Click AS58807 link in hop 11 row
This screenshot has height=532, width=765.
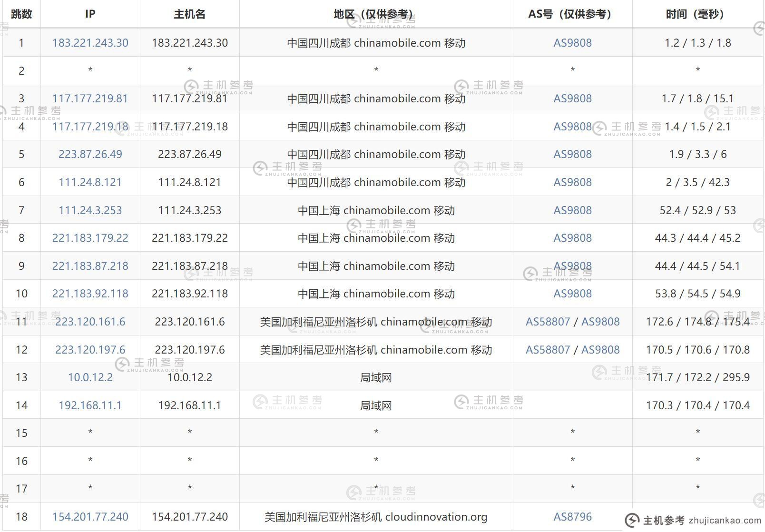[548, 322]
